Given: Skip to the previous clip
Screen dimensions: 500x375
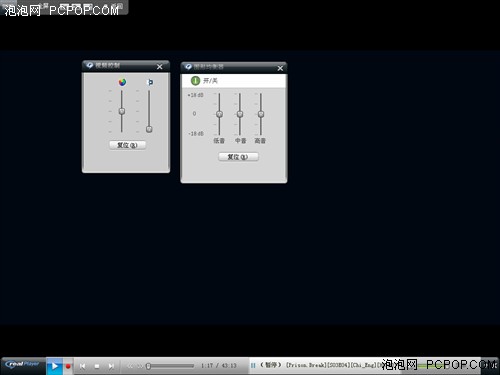Looking at the screenshot, I should 82,366.
